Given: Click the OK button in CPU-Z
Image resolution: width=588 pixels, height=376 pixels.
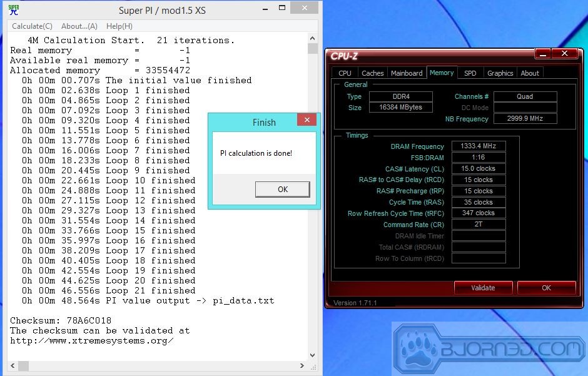Looking at the screenshot, I should pos(546,288).
